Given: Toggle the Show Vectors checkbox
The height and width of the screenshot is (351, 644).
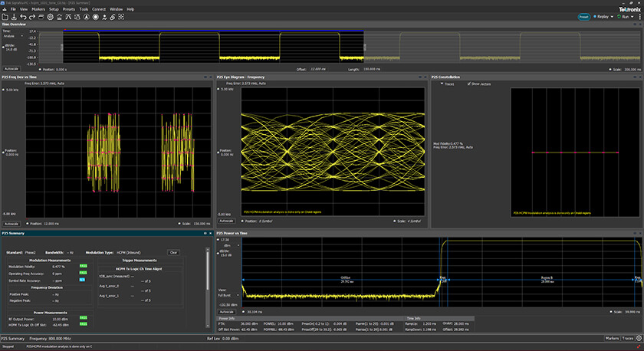Looking at the screenshot, I should click(x=469, y=84).
